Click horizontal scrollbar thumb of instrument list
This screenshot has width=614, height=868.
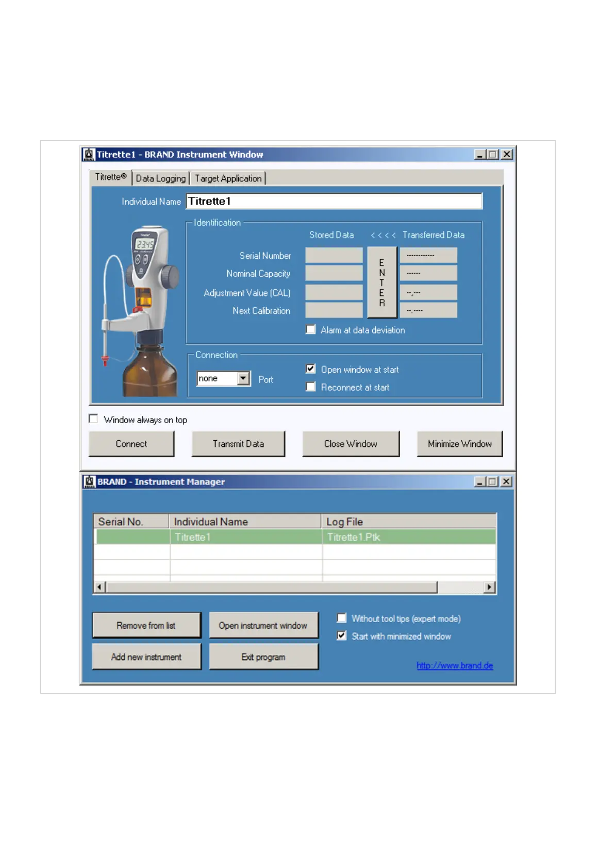[x=272, y=587]
